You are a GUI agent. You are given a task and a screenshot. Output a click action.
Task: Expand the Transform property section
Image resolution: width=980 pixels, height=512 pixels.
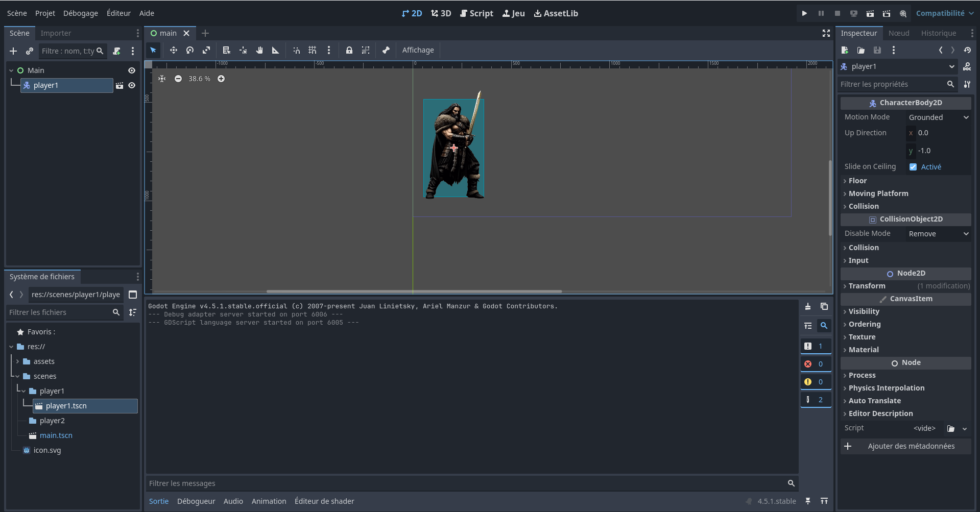coord(867,286)
